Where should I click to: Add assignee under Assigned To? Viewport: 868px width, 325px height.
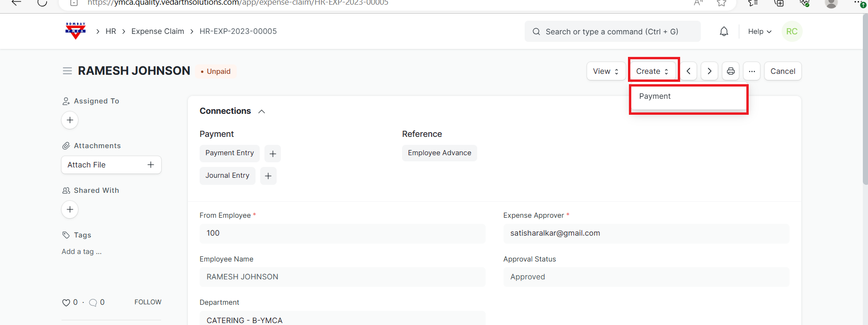(x=70, y=120)
